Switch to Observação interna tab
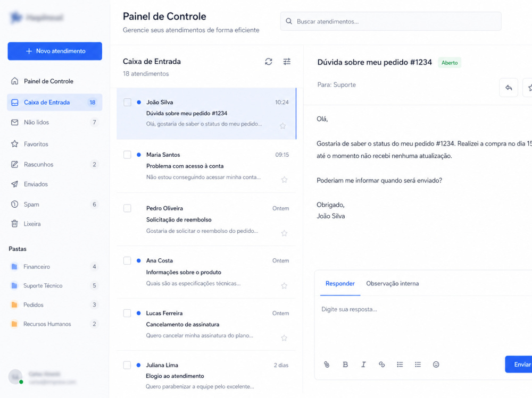 393,284
